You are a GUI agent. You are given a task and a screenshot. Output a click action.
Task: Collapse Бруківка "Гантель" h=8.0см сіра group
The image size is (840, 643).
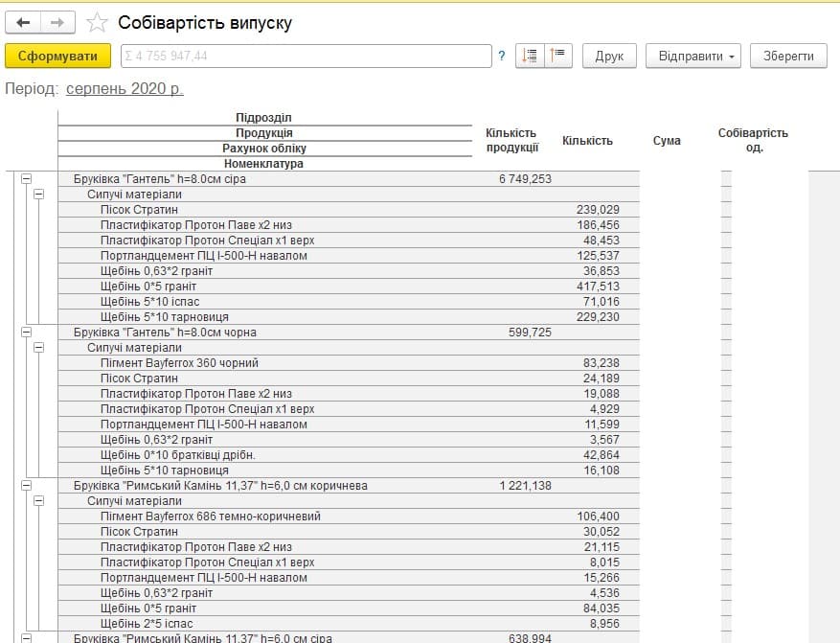click(x=26, y=179)
